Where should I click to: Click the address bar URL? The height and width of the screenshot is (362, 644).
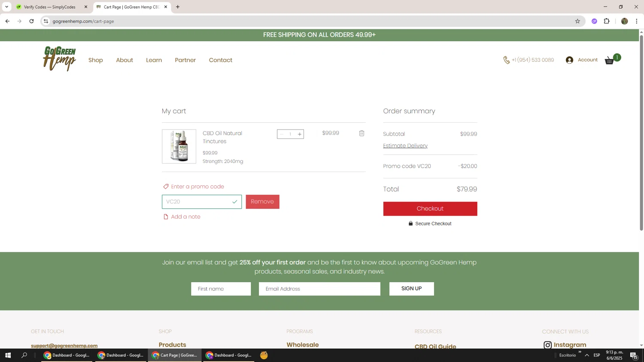[83, 21]
